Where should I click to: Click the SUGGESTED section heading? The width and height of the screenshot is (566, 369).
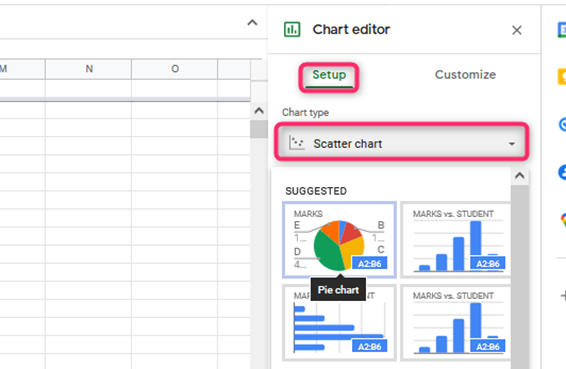click(x=316, y=191)
